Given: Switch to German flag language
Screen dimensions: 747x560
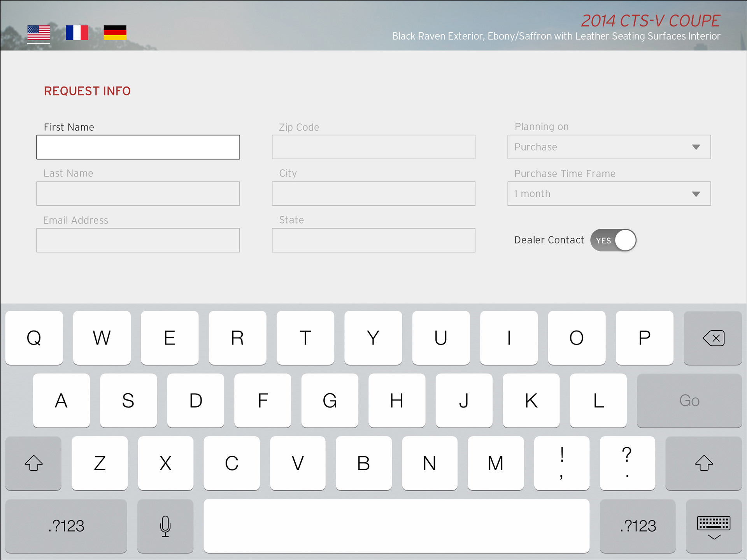Looking at the screenshot, I should click(x=115, y=33).
